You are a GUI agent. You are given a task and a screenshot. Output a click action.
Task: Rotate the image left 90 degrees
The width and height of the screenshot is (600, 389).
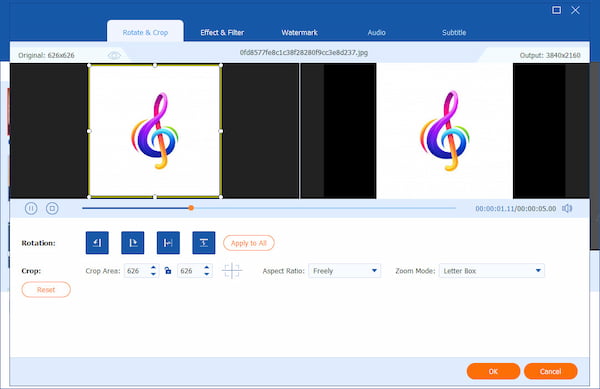click(x=97, y=243)
